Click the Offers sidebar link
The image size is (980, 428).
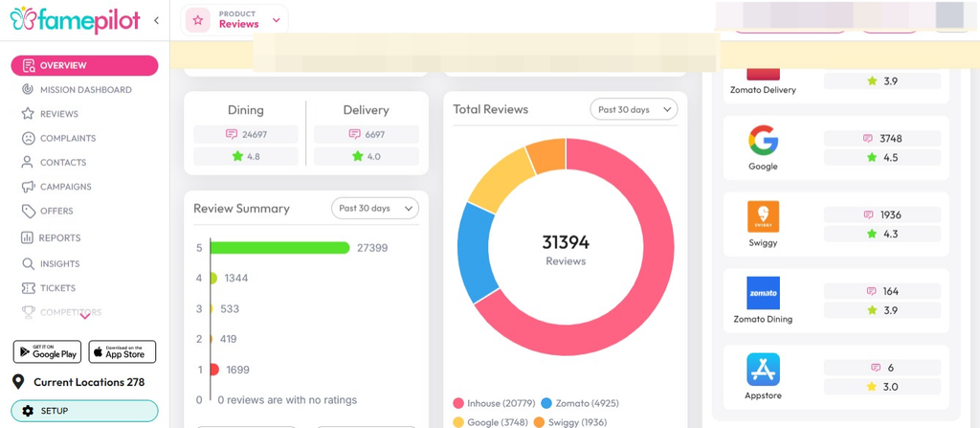56,211
